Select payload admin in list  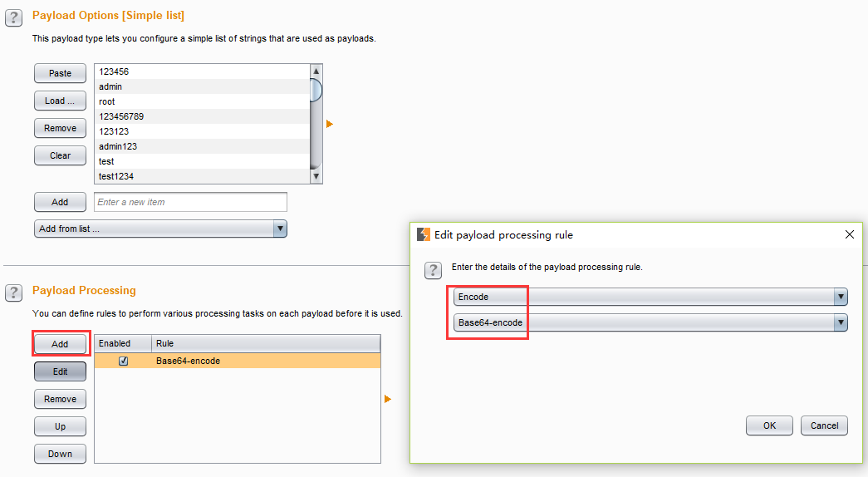click(202, 86)
